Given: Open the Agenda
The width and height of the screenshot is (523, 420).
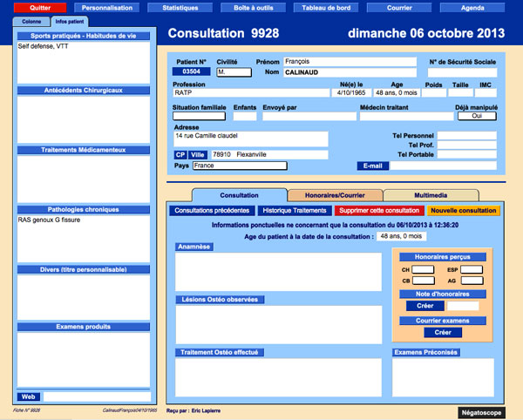Looking at the screenshot, I should point(472,7).
